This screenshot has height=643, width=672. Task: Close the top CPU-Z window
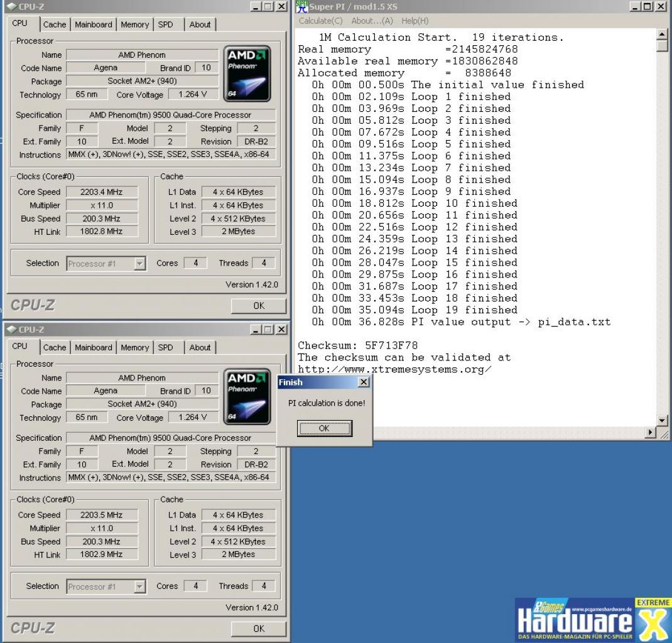[281, 7]
